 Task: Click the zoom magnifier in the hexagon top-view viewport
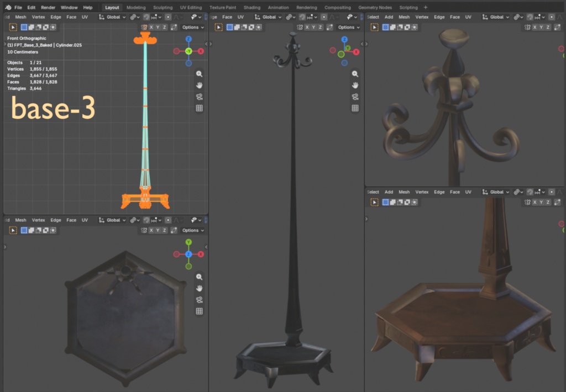click(x=199, y=277)
